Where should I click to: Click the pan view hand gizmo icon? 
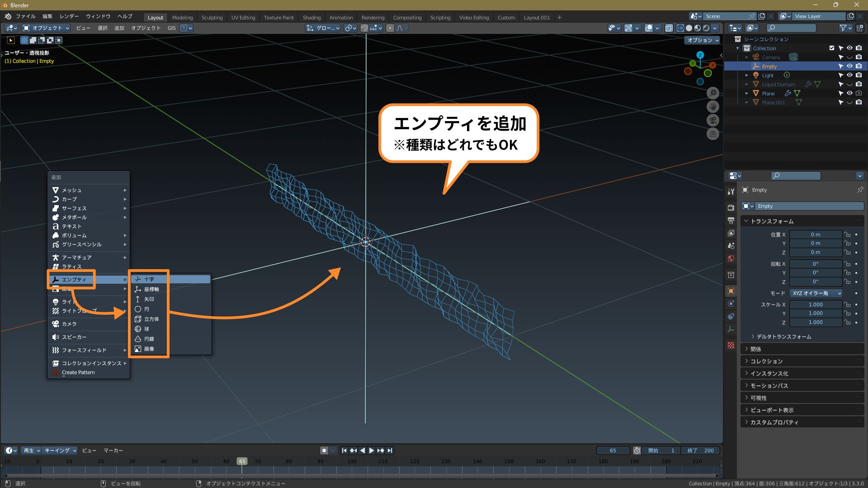tap(713, 107)
